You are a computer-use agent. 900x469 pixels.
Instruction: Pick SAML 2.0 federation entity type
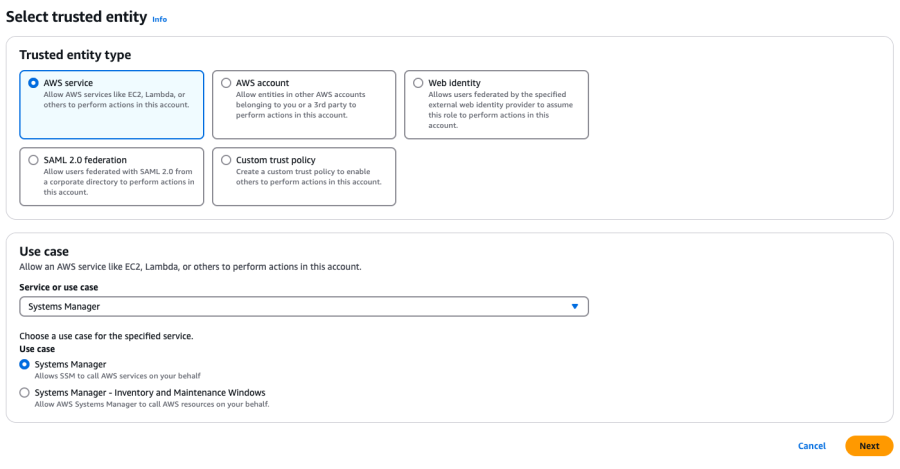coord(34,160)
